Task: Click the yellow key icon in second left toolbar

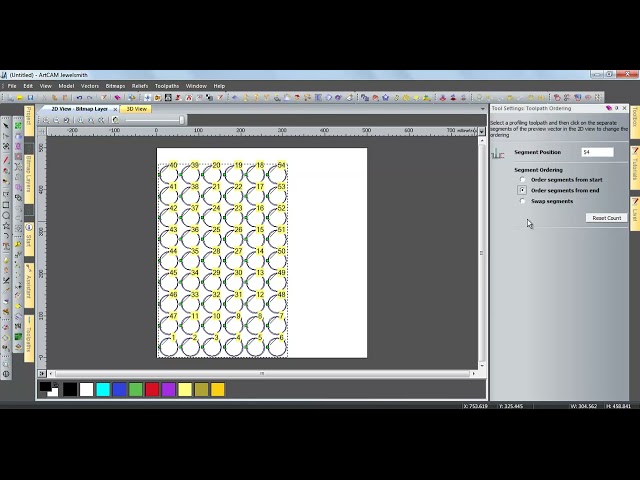Action: [x=18, y=244]
